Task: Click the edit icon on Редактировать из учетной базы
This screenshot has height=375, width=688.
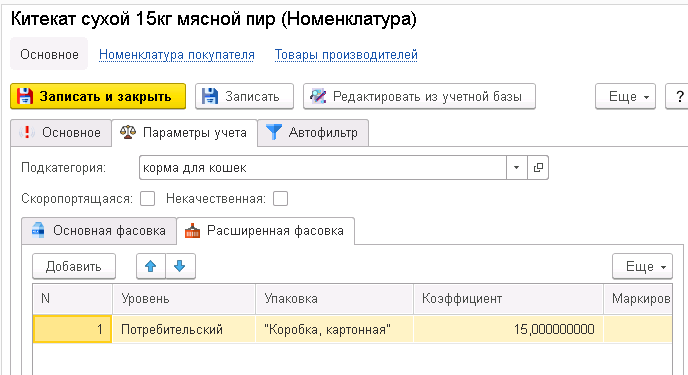Action: [x=318, y=96]
